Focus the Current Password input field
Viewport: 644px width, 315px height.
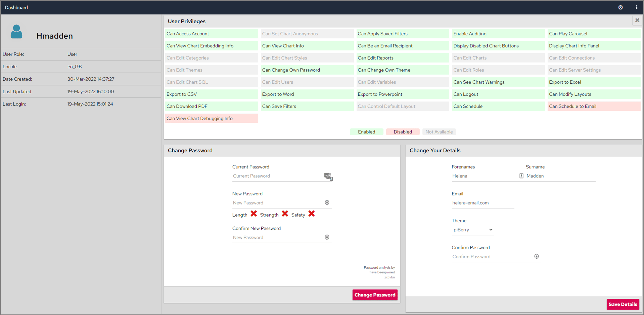(x=282, y=176)
